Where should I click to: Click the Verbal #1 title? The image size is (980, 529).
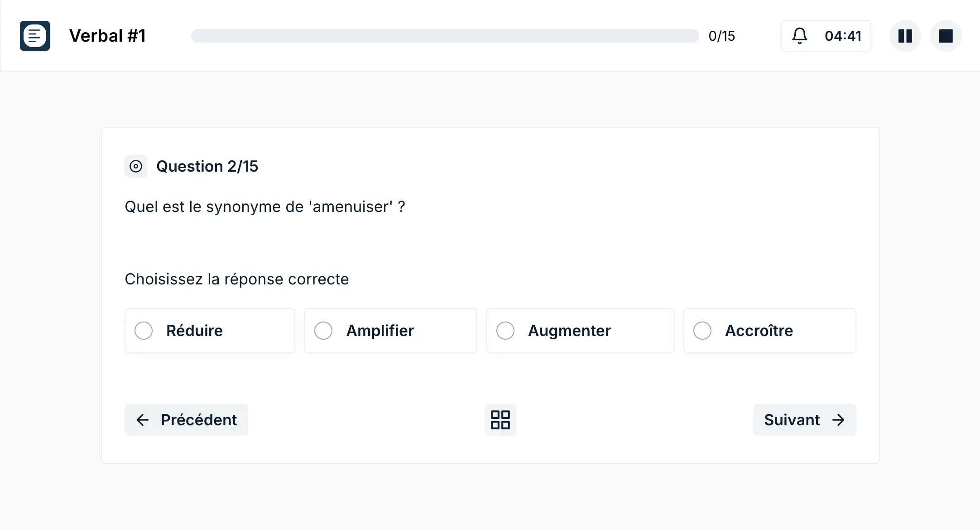(107, 35)
